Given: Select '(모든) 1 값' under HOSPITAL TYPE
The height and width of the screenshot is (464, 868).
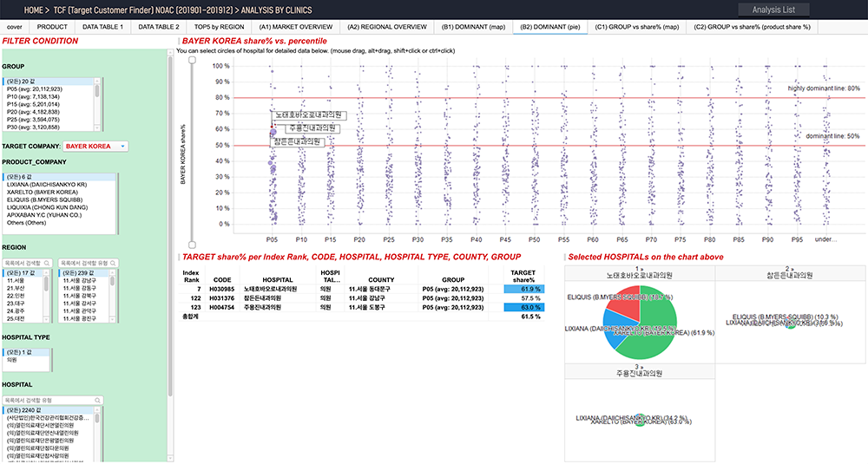Looking at the screenshot, I should click(26, 352).
